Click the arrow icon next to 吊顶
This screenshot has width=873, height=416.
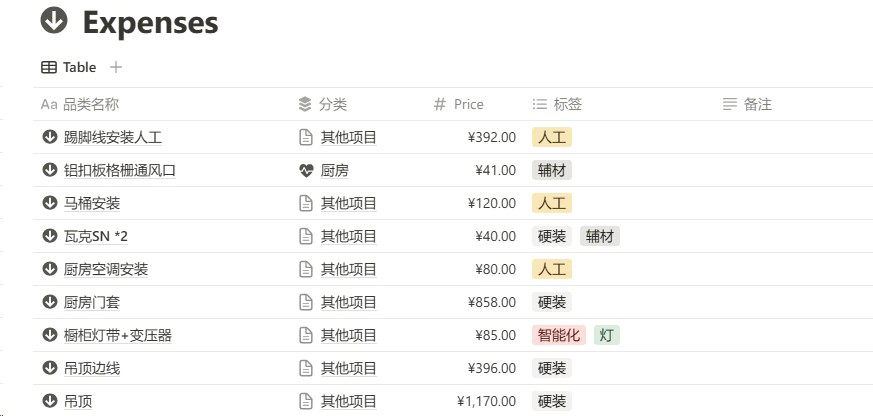[x=49, y=401]
